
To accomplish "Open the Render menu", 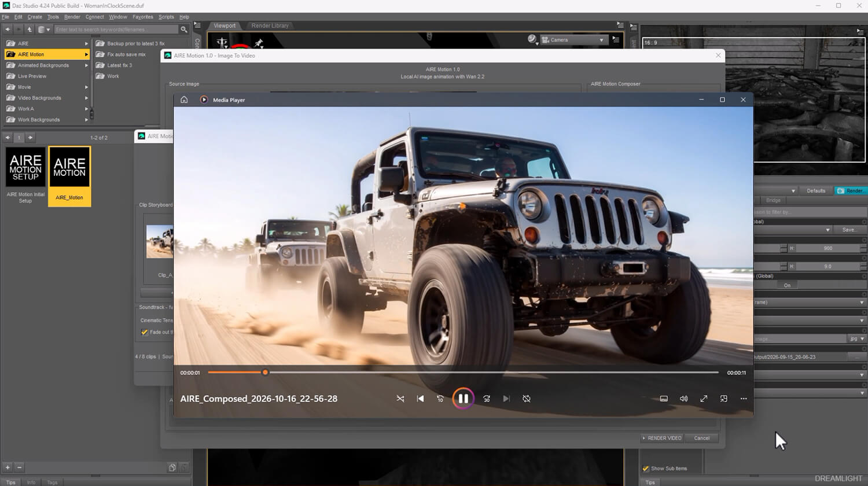I will 72,17.
